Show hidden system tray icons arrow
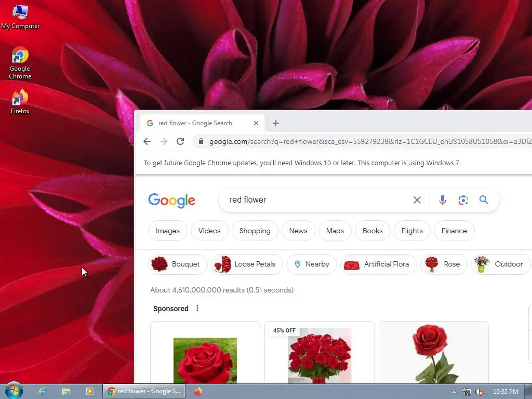The image size is (532, 399). (454, 392)
